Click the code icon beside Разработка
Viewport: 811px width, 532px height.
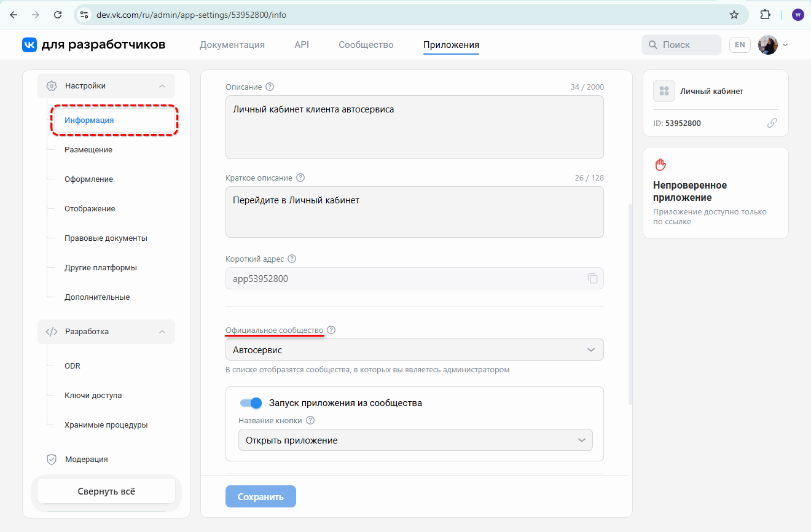click(x=53, y=331)
